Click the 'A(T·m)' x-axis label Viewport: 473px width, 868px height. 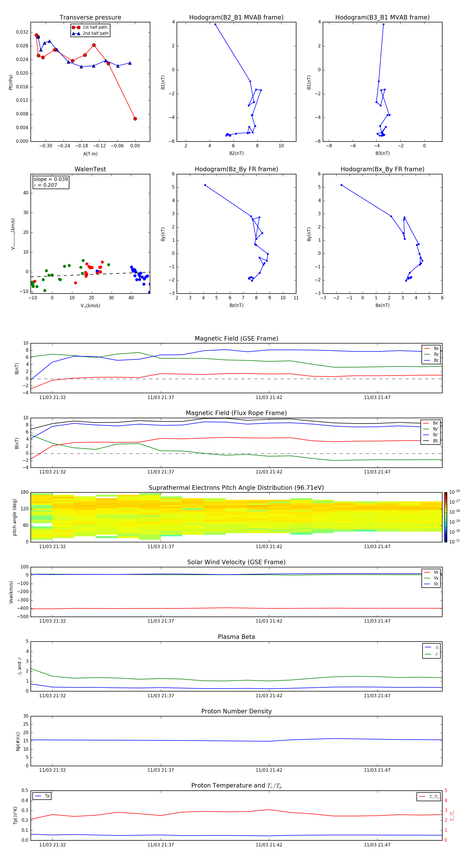(90, 154)
